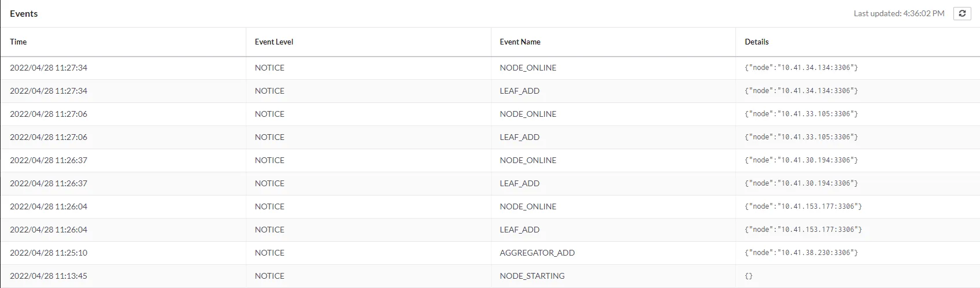
Task: Click timestamp 2022/04/28 11:26:37 of NODE_ONLINE
Action: 49,160
